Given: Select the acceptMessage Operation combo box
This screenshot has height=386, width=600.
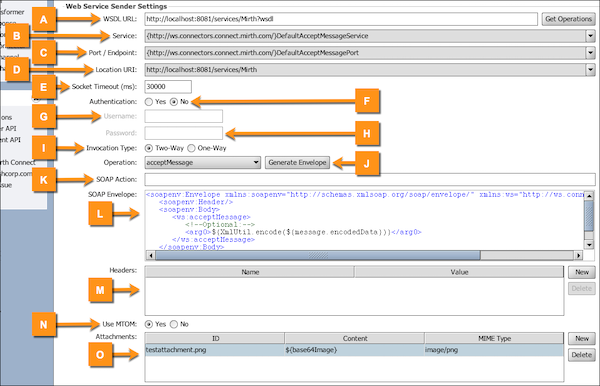Looking at the screenshot, I should coord(202,163).
